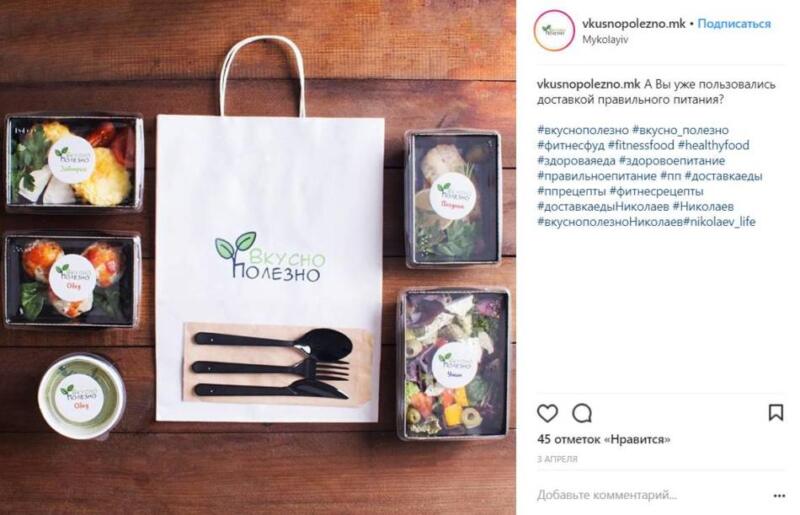Open comments with the speech bubble icon
800x515 pixels.
[x=582, y=413]
